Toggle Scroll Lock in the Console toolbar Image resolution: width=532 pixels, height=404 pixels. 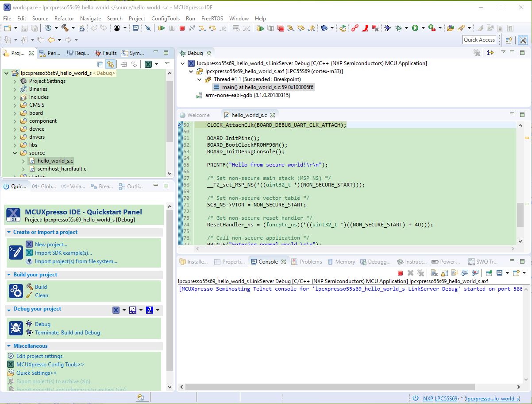[x=444, y=273]
